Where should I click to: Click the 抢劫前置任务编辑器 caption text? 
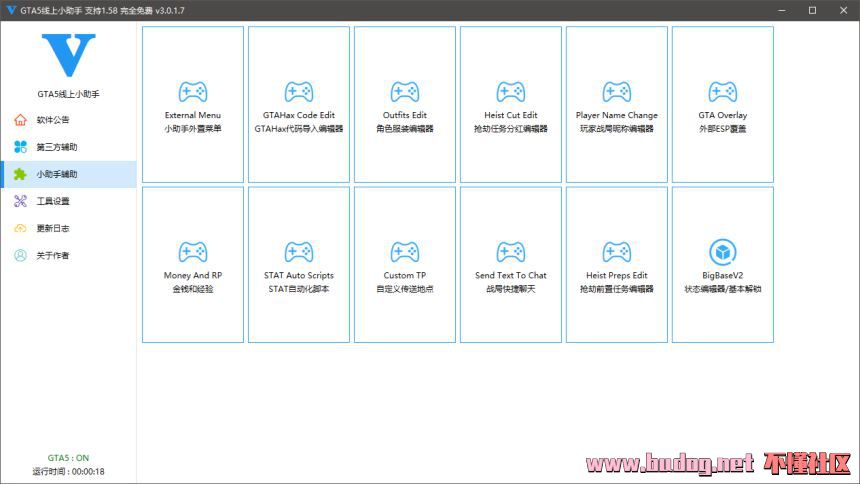(x=616, y=289)
